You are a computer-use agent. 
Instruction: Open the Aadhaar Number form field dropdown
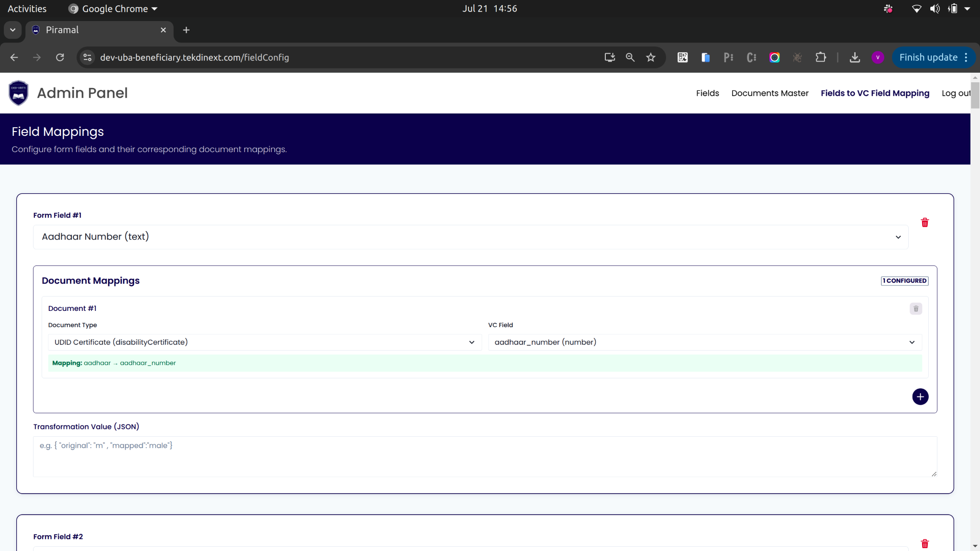pyautogui.click(x=470, y=237)
